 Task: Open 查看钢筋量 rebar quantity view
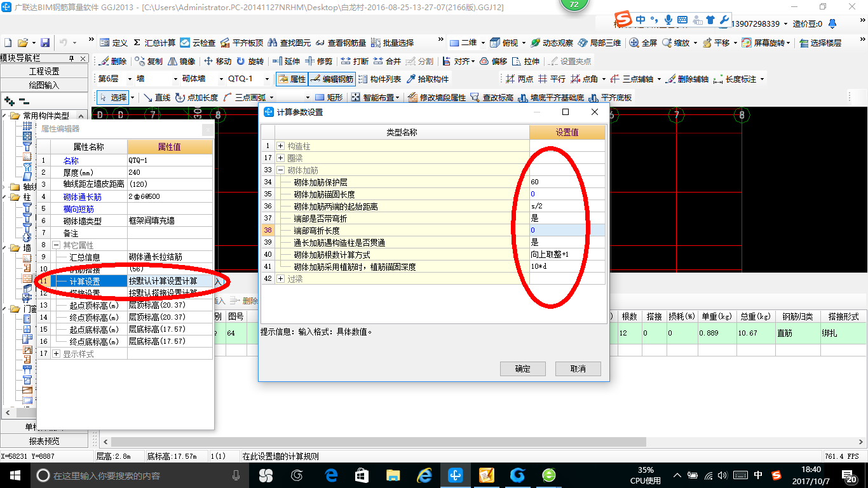[341, 43]
